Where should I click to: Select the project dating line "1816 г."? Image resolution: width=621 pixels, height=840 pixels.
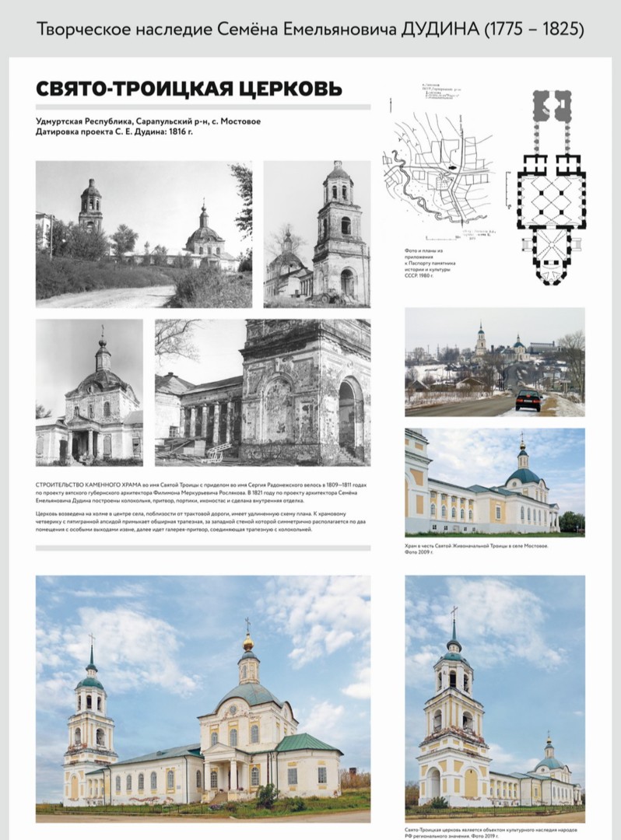[114, 132]
